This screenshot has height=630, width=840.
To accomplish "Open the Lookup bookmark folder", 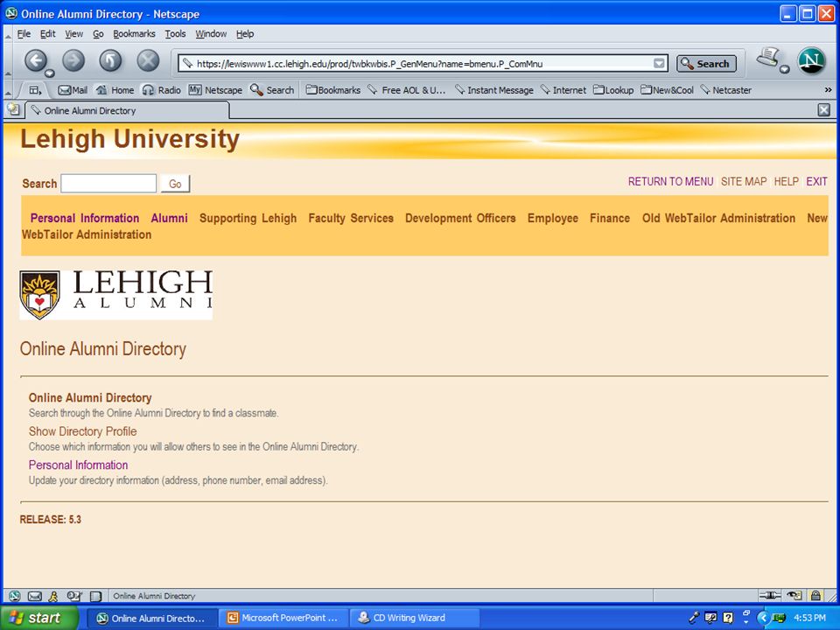I will [613, 90].
